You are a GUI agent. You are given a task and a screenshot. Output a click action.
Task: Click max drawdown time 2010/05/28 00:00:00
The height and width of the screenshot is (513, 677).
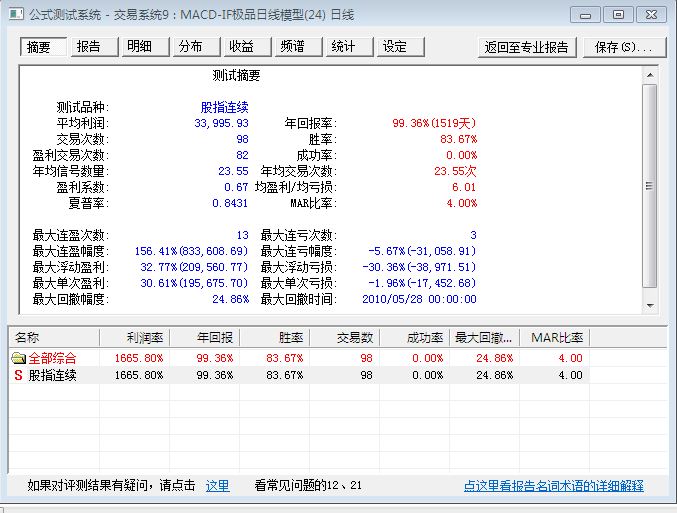419,299
